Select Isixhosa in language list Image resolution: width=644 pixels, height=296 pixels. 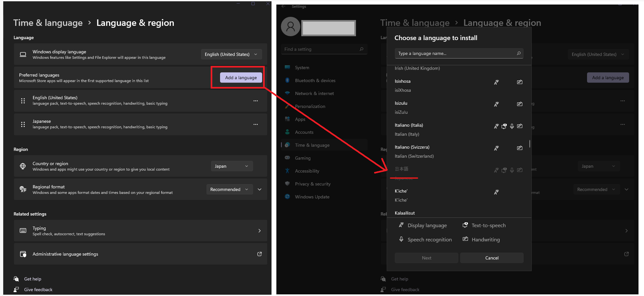pos(459,86)
